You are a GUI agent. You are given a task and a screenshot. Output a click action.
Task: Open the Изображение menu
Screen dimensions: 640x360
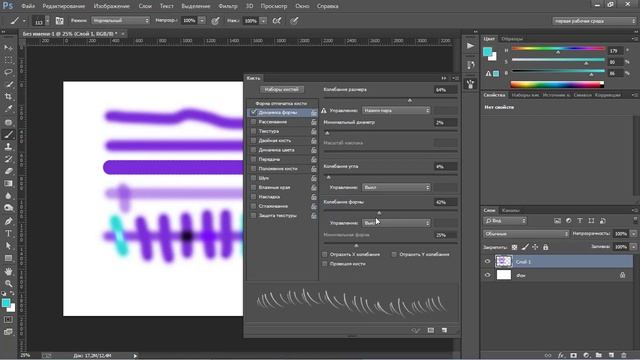click(111, 6)
